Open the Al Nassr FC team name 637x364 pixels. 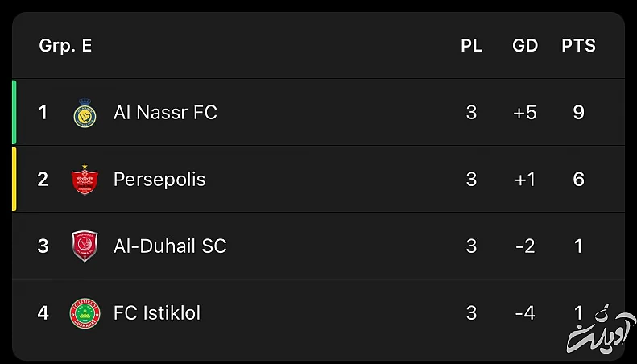pos(165,113)
